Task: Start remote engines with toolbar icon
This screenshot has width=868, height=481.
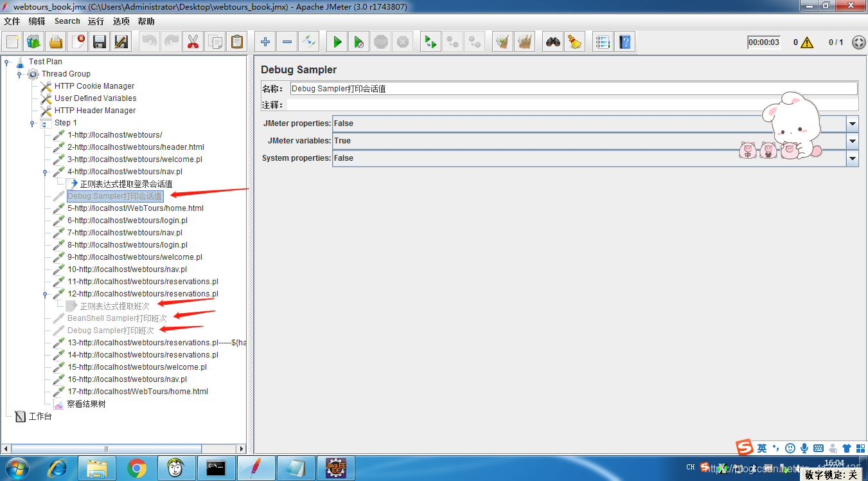Action: tap(430, 42)
